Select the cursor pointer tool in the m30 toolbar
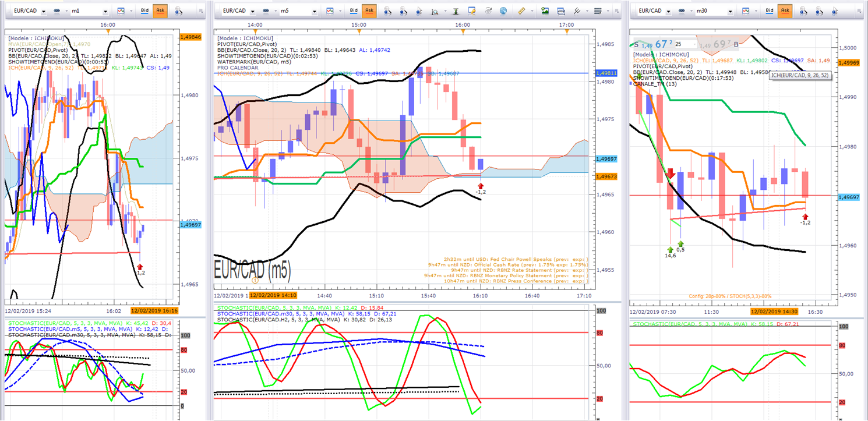Image resolution: width=868 pixels, height=421 pixels. pos(836,11)
